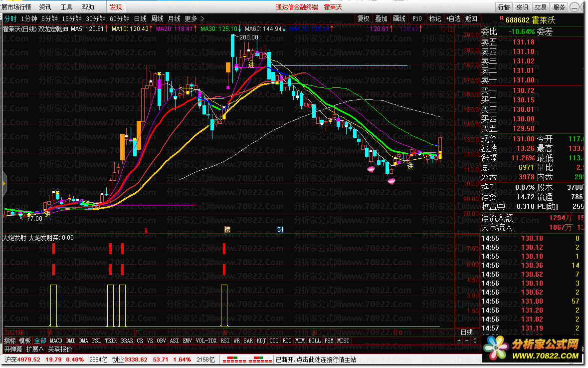This screenshot has height=368, width=588.
Task: Apply the VOL-TDX indicator
Action: 206,341
